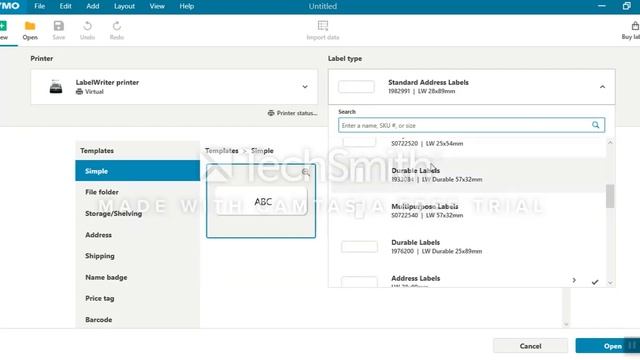Click the Import data icon
The height and width of the screenshot is (360, 640).
(x=323, y=26)
